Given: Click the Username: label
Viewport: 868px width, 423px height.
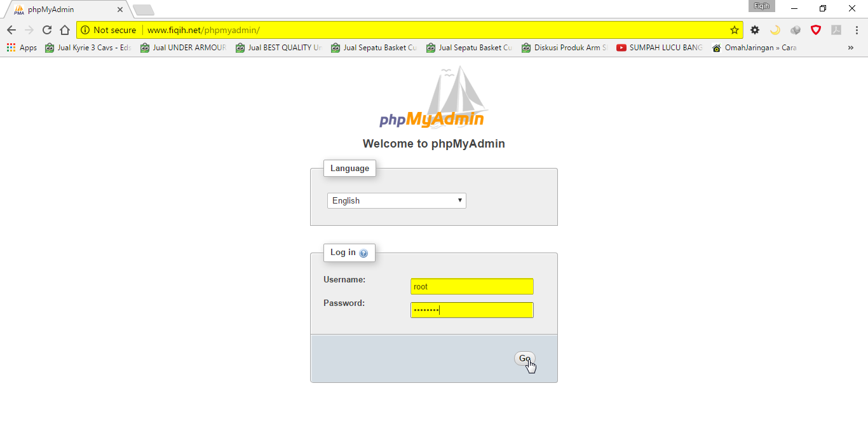Looking at the screenshot, I should tap(344, 279).
